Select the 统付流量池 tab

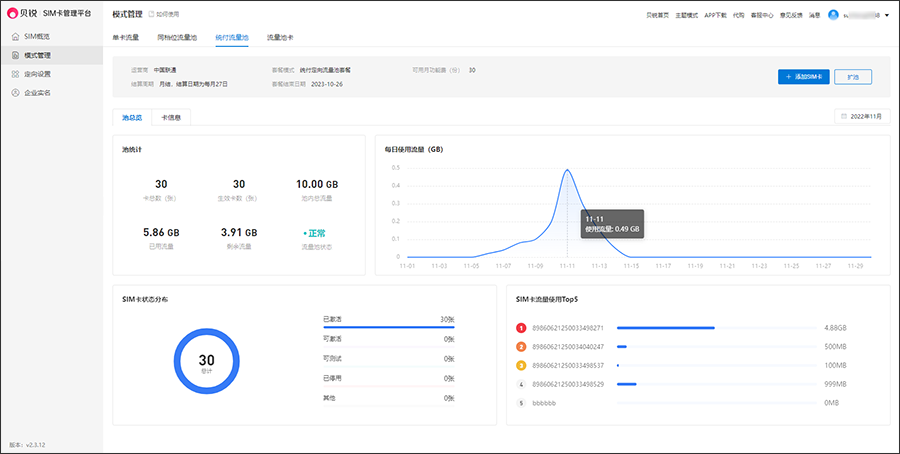[x=232, y=37]
